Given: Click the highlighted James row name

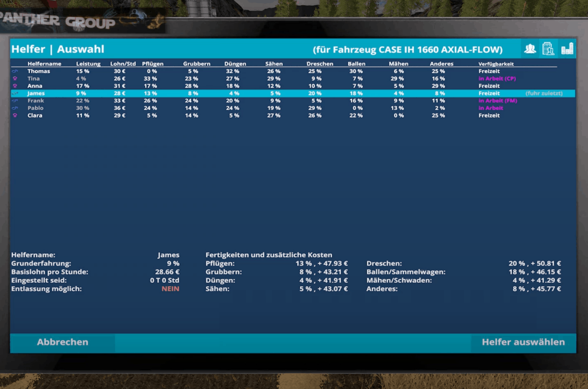Looking at the screenshot, I should point(36,93).
